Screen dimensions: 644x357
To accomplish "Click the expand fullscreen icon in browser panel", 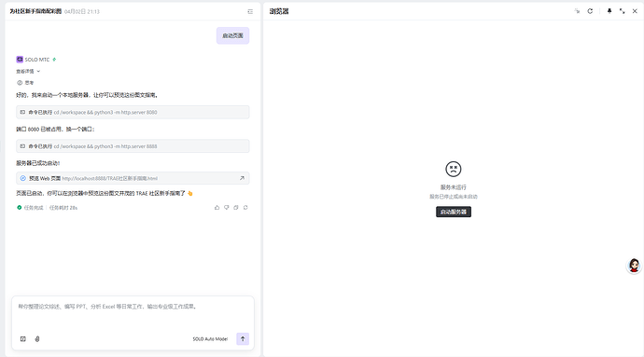I will pyautogui.click(x=623, y=11).
